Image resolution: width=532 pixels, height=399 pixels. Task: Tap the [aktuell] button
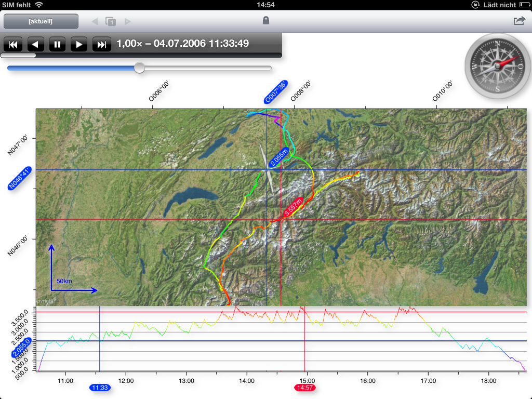pos(41,21)
